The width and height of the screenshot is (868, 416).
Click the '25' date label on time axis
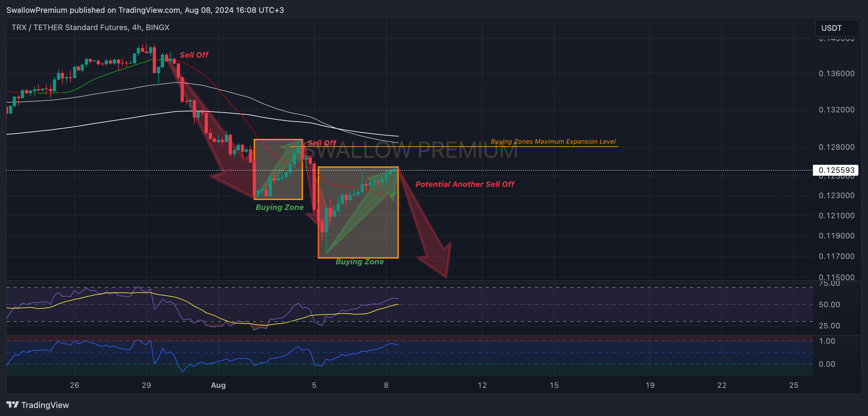[794, 385]
